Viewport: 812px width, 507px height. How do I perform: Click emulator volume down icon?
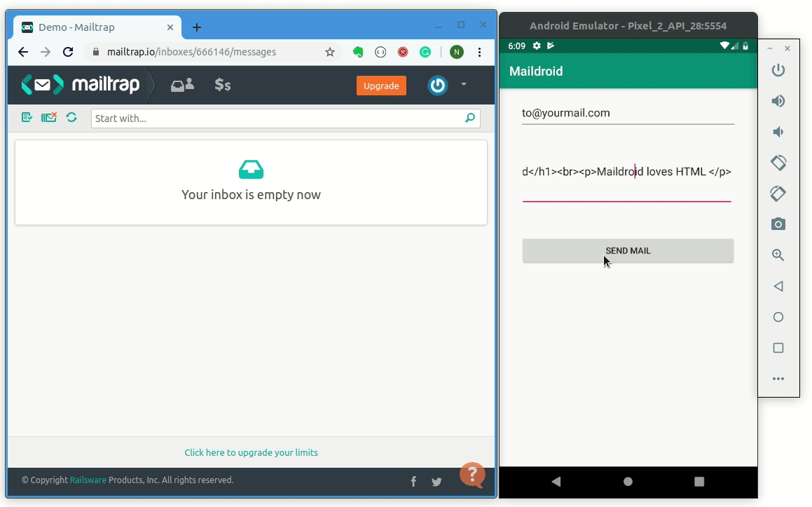coord(778,133)
